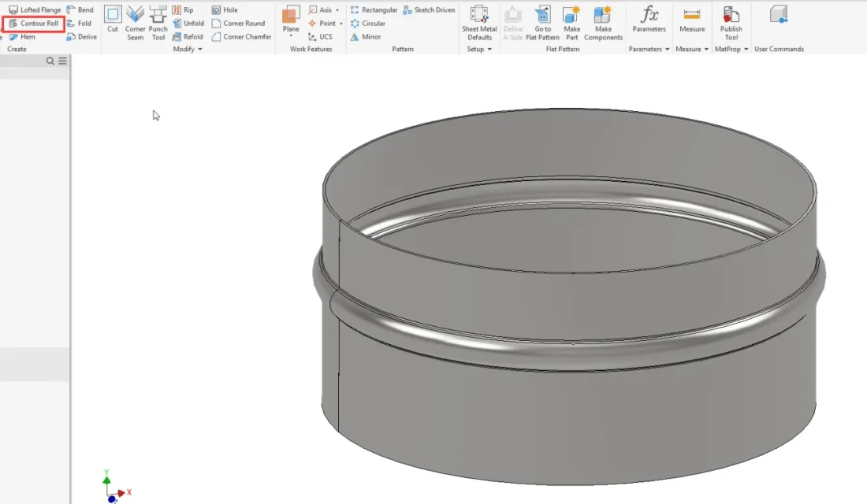Open the browser panel hamburger menu
Viewport: 867px width, 504px height.
pos(62,61)
